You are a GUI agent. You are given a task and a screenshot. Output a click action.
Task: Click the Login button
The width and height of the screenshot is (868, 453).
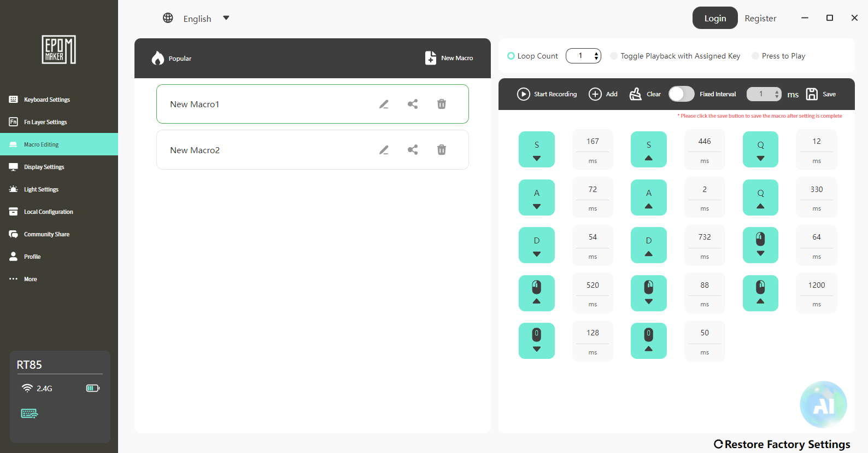[x=715, y=18]
